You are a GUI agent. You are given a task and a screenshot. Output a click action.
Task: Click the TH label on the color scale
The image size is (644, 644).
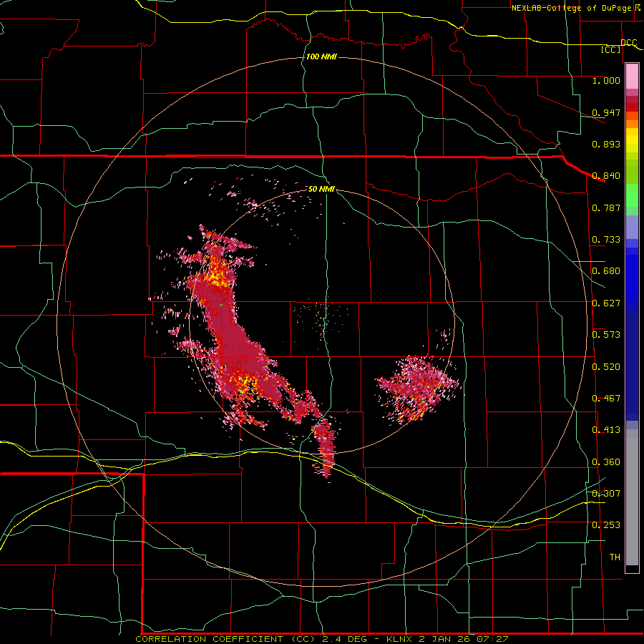[x=615, y=557]
